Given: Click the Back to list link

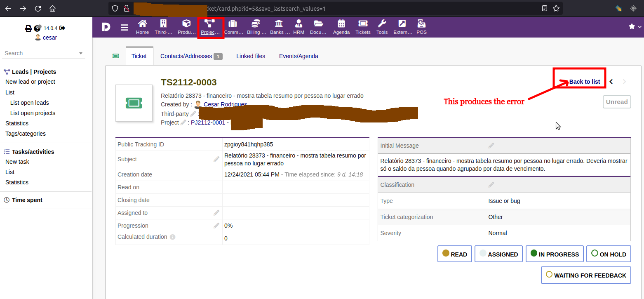Looking at the screenshot, I should click(x=584, y=81).
